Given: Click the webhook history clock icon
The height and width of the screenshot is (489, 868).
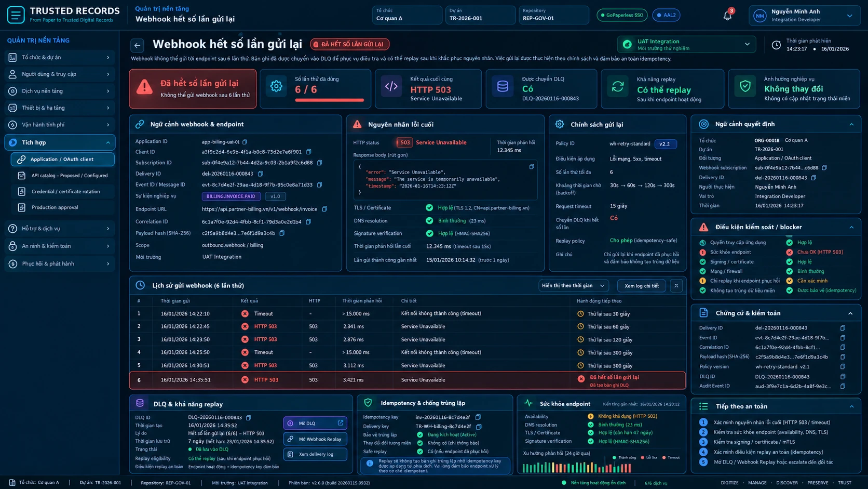Looking at the screenshot, I should click(140, 285).
